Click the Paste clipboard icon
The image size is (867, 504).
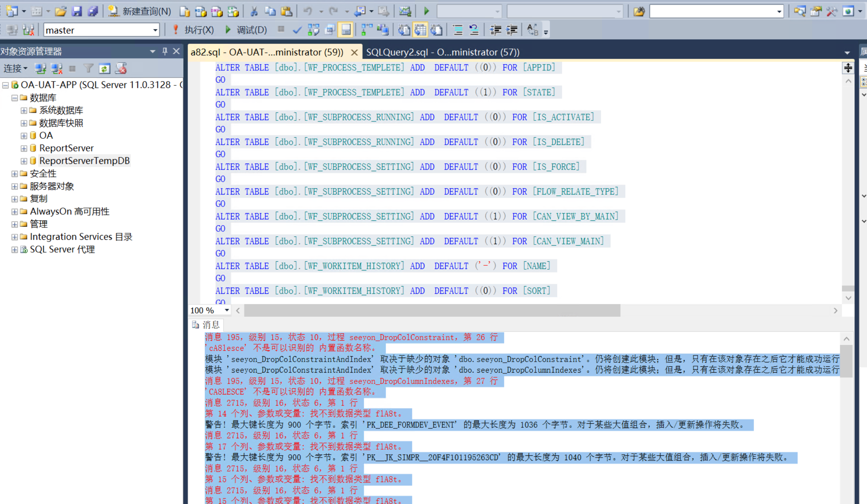[286, 12]
